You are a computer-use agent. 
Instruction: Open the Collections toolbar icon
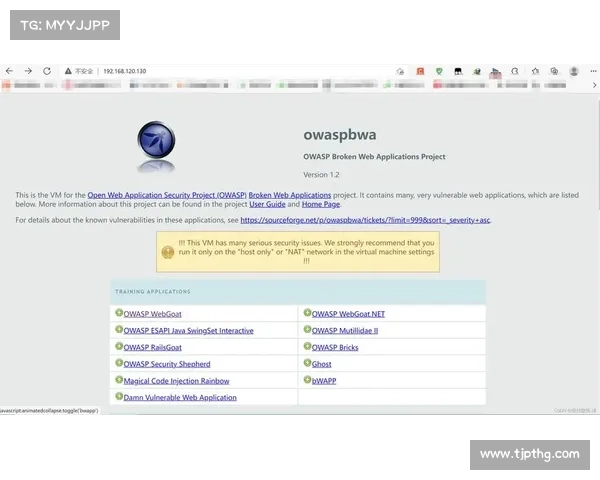554,71
